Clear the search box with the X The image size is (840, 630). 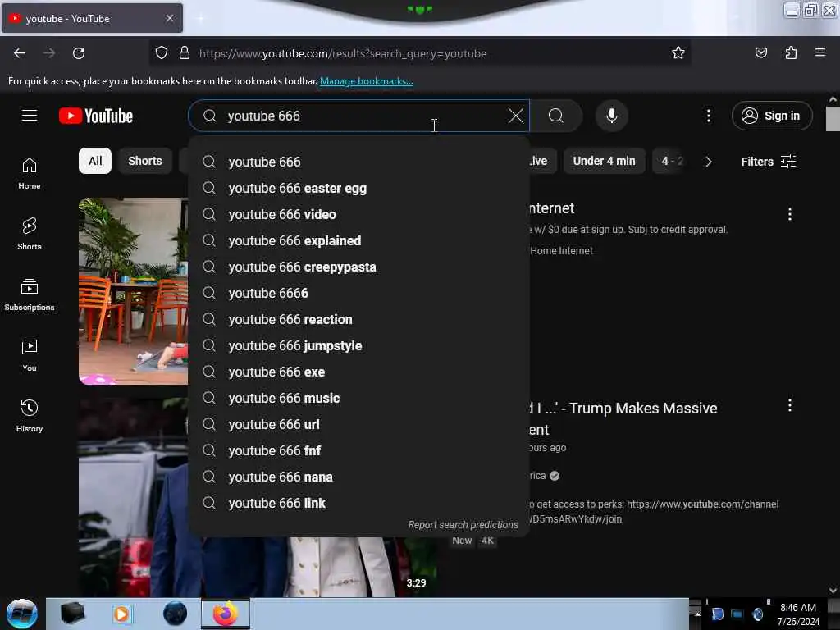click(515, 116)
